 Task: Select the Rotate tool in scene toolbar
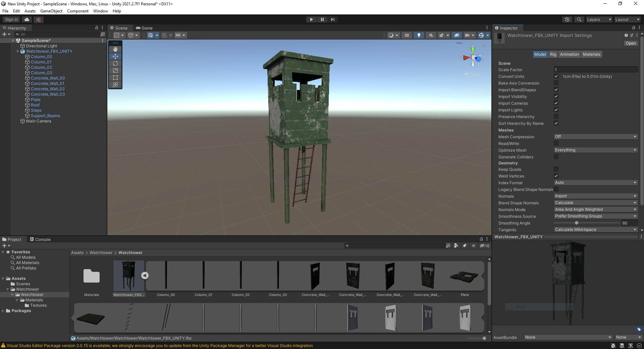pos(115,63)
